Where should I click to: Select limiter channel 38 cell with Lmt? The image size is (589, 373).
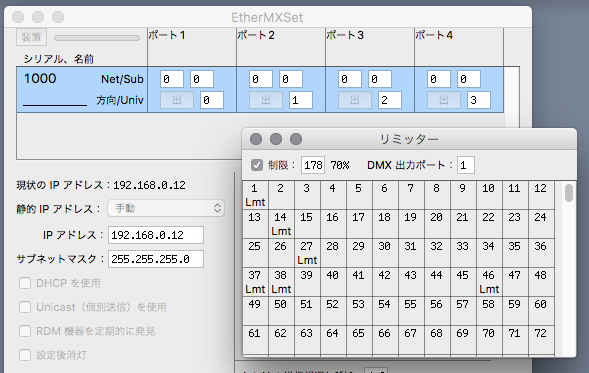[281, 282]
